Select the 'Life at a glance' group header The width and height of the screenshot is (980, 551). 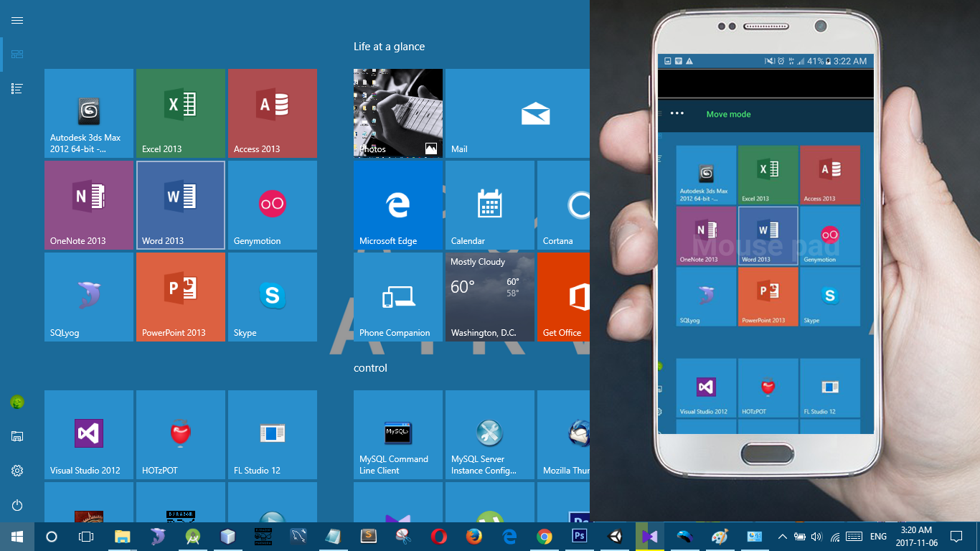(389, 47)
